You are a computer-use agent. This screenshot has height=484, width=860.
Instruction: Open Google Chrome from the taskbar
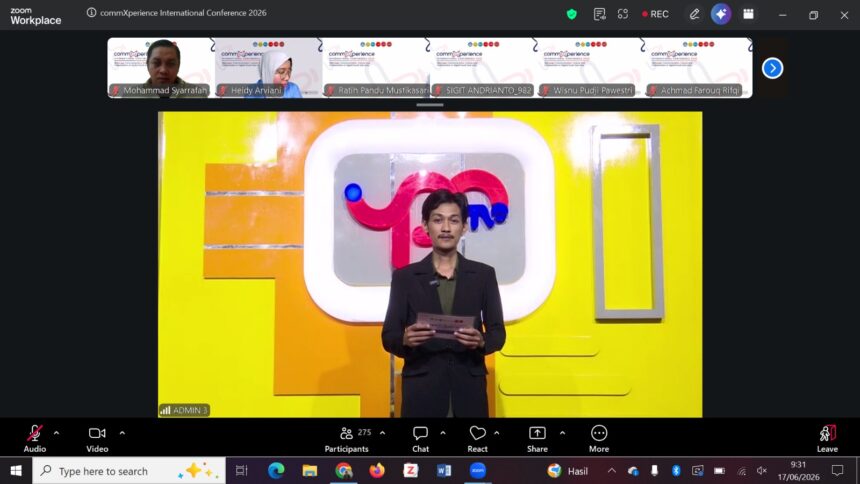click(344, 471)
